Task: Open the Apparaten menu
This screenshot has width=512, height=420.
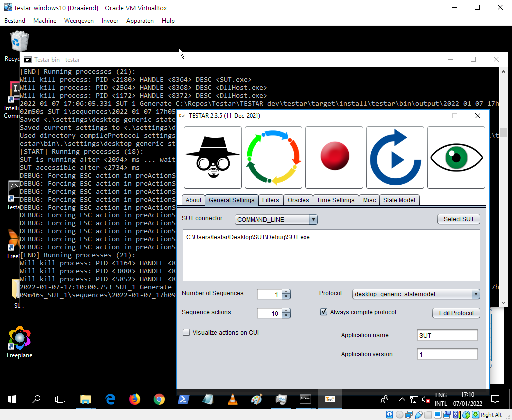Action: pyautogui.click(x=140, y=21)
